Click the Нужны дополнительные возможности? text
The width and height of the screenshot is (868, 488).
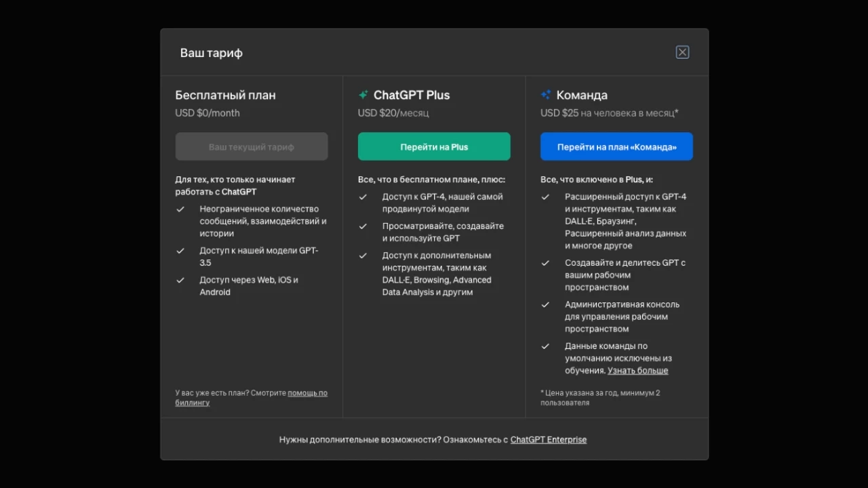pos(359,440)
